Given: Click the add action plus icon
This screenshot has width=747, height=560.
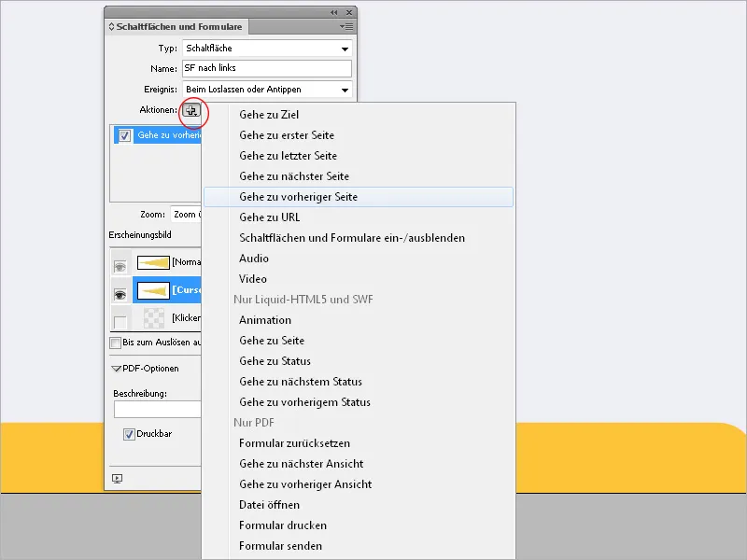Looking at the screenshot, I should (x=191, y=110).
